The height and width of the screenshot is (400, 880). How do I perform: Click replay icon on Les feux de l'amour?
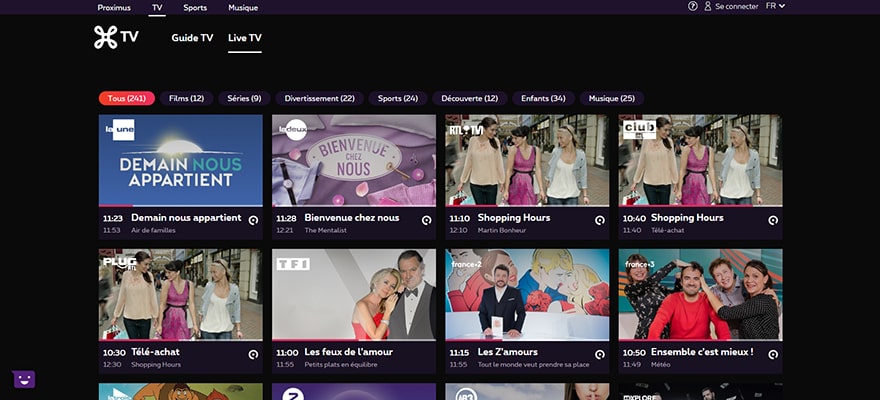point(426,354)
